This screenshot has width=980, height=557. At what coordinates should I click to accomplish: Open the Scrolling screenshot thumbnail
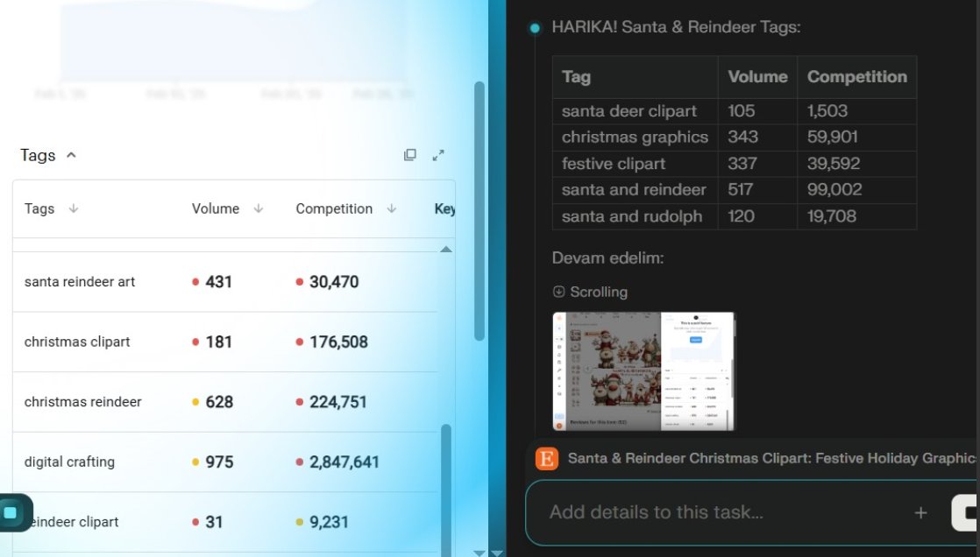(643, 371)
